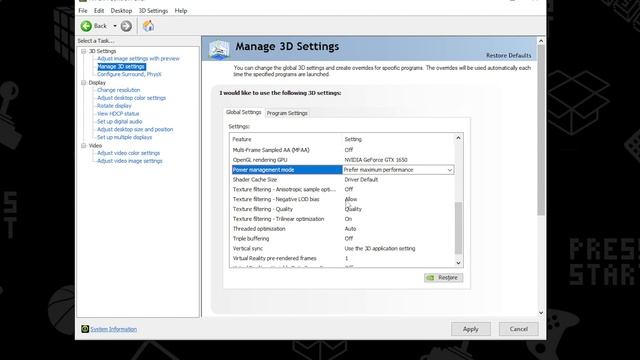Open Adjust desktop size and position
This screenshot has width=640, height=360.
(x=135, y=129)
